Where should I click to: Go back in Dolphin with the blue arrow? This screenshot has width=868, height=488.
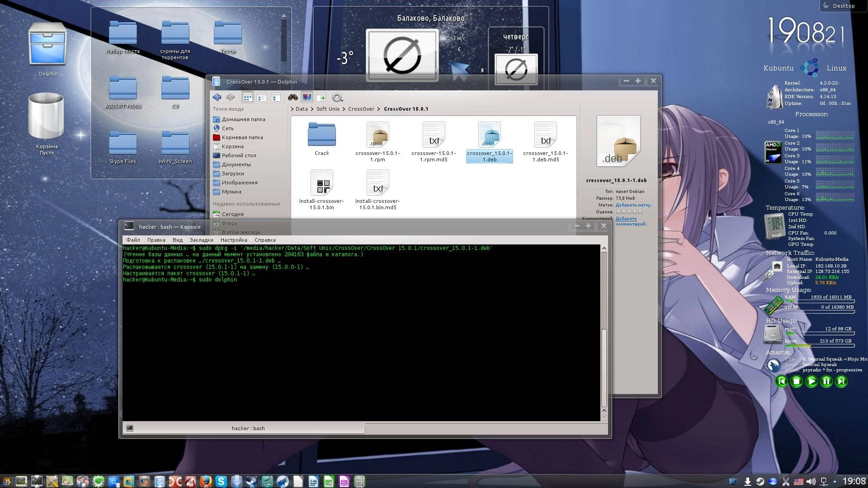217,97
